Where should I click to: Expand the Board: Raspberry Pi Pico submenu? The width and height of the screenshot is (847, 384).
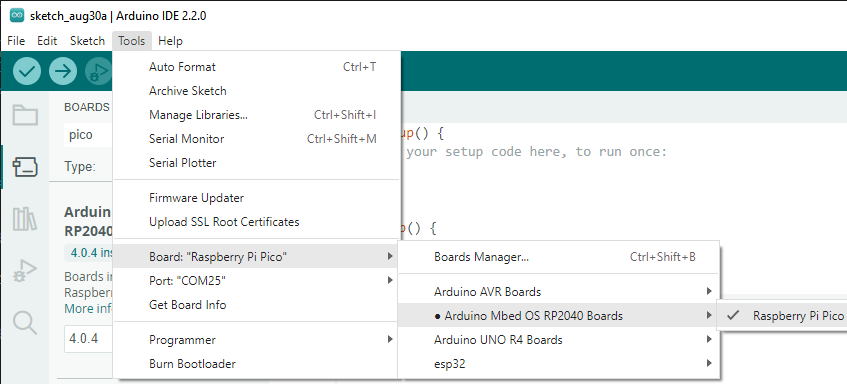257,257
